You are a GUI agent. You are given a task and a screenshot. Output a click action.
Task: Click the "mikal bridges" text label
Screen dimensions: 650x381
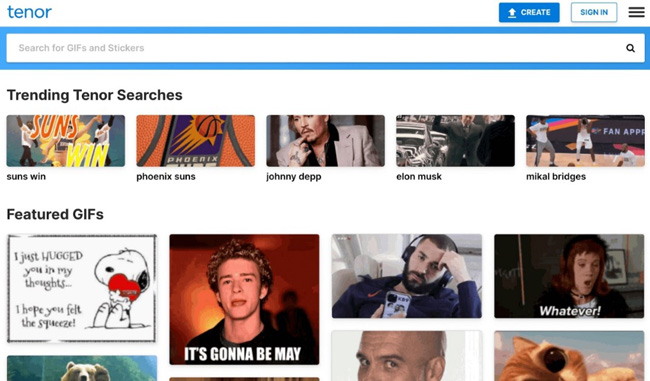tap(556, 177)
